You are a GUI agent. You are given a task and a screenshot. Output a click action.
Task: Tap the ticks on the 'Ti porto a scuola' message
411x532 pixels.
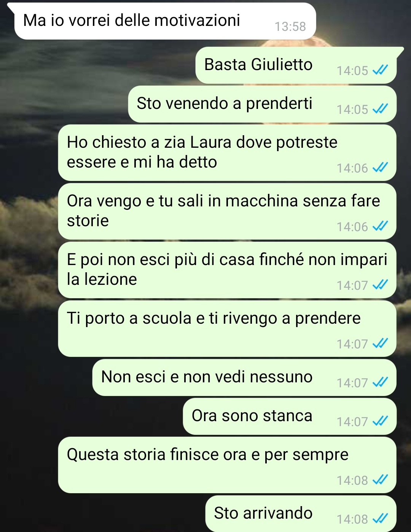click(x=380, y=343)
